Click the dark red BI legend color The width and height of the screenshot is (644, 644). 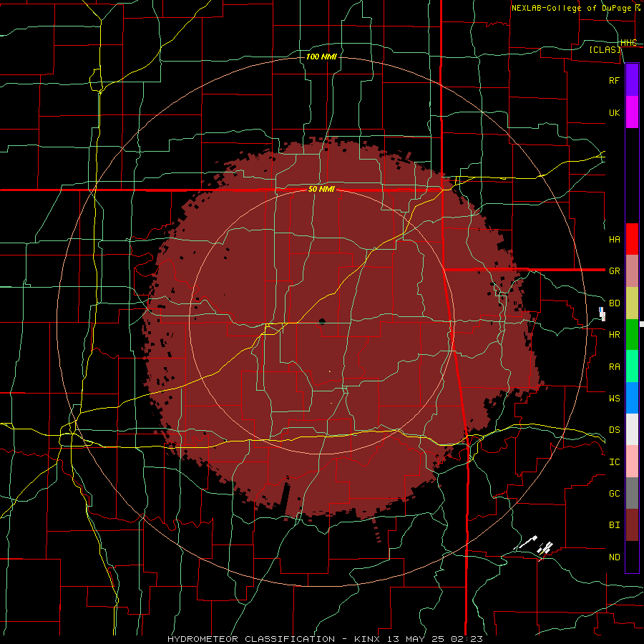pyautogui.click(x=632, y=525)
